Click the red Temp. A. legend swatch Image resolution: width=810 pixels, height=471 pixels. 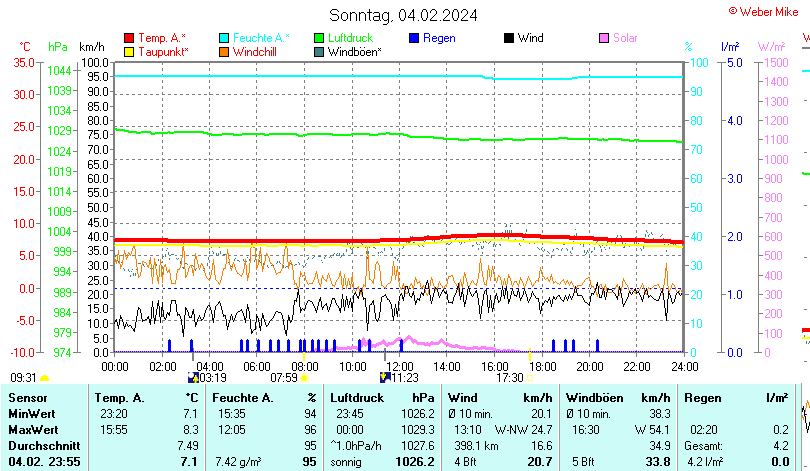[x=128, y=38]
